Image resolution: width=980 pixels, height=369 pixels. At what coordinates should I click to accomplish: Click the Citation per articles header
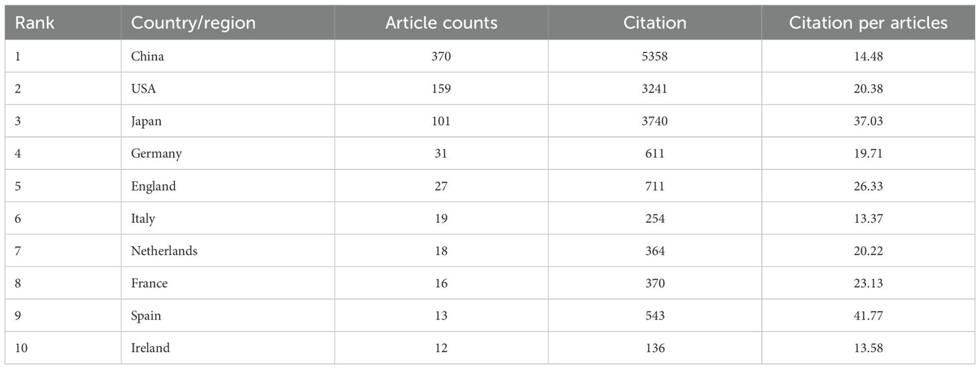(868, 23)
